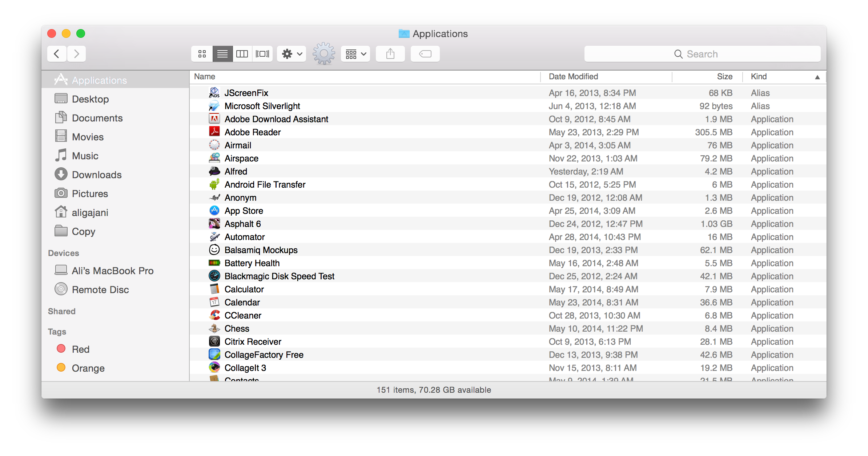Open Documents in the sidebar

coord(116,118)
